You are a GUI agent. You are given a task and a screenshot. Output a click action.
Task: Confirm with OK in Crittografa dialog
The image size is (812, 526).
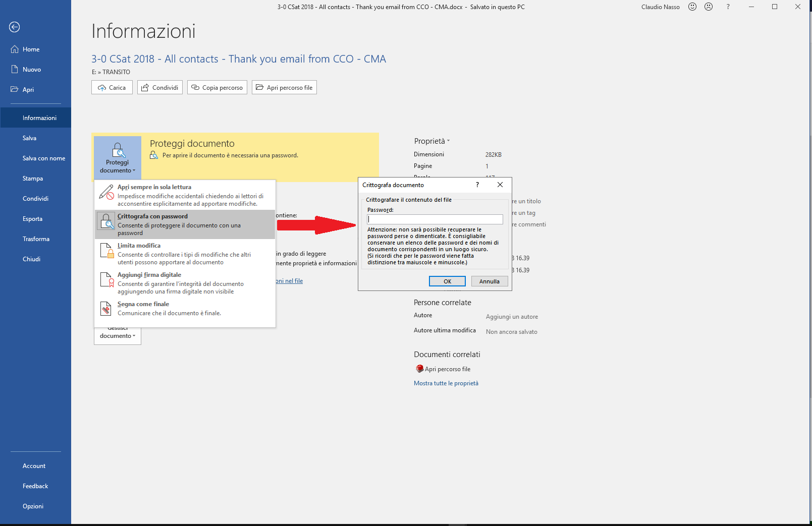[447, 281]
